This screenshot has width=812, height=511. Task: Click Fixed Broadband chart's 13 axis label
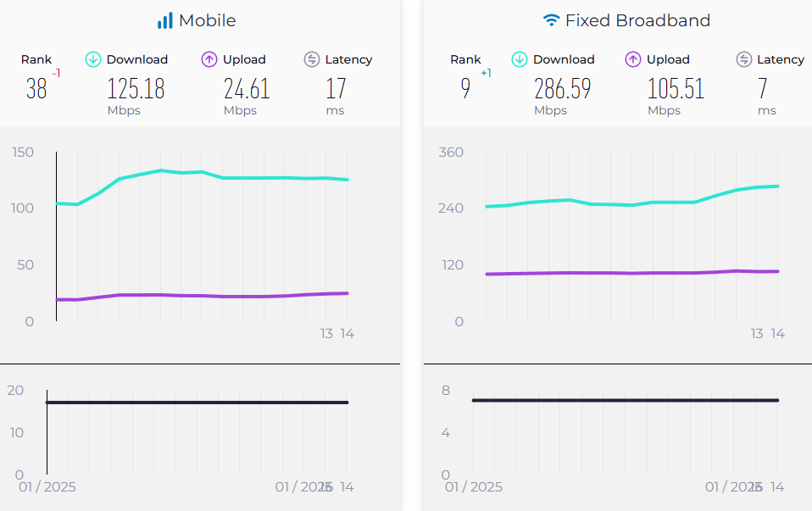[x=757, y=334]
